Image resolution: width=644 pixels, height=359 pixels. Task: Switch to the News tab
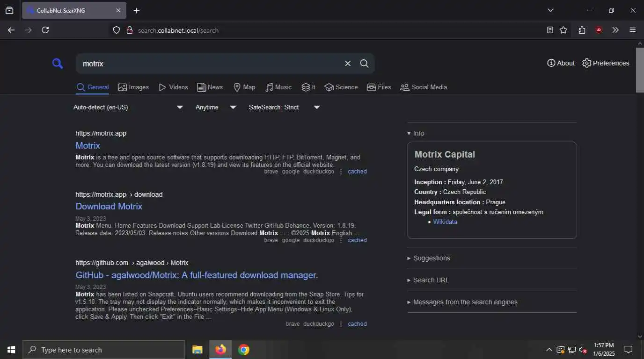(210, 87)
